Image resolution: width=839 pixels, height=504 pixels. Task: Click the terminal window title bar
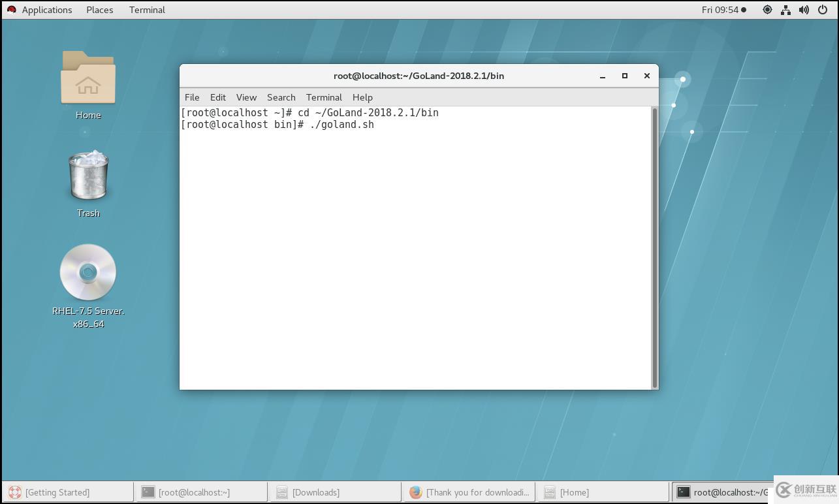419,76
